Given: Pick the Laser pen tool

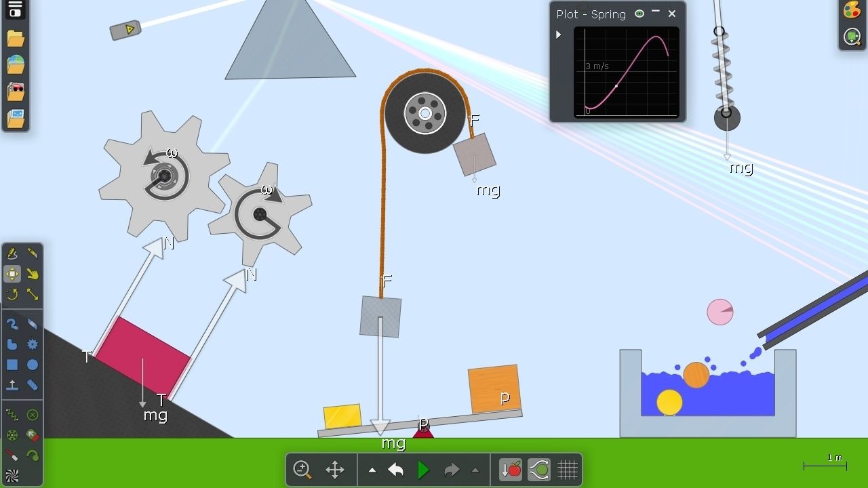Looking at the screenshot, I should pyautogui.click(x=12, y=455).
